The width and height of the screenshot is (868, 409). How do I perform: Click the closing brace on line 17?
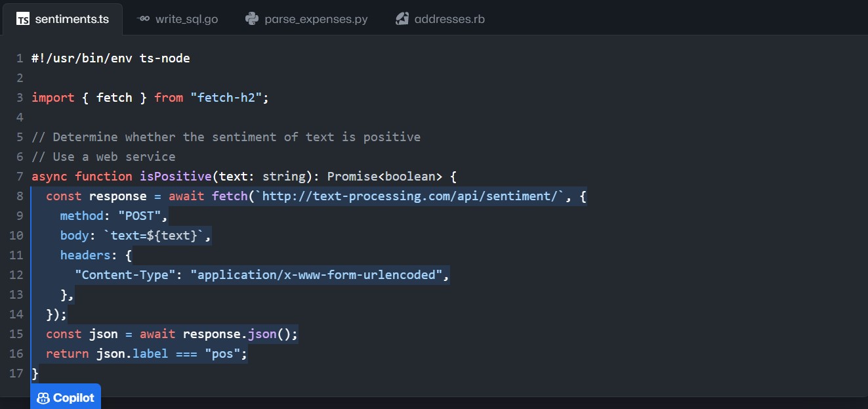coord(35,374)
